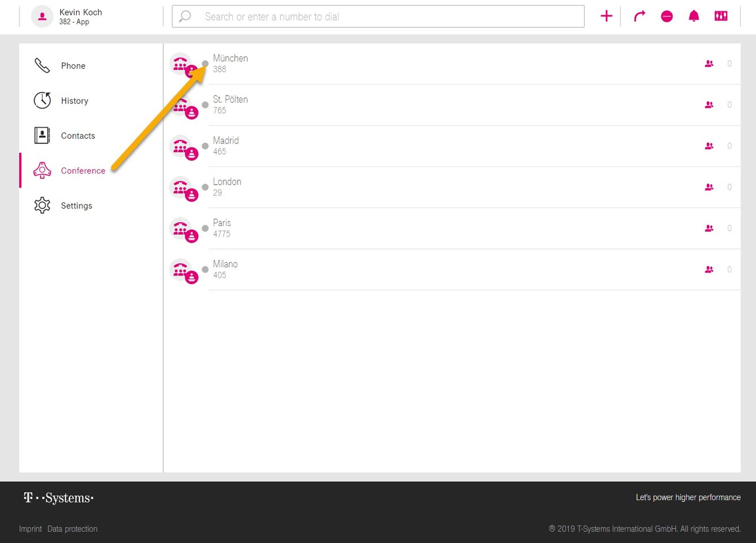The image size is (756, 543).
Task: Toggle the do-not-disturb icon
Action: (667, 16)
